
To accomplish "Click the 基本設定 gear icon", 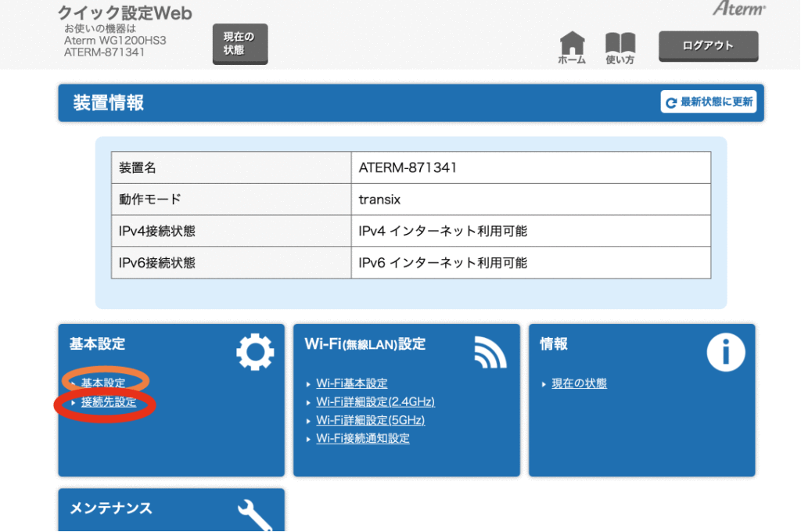I will pos(255,352).
